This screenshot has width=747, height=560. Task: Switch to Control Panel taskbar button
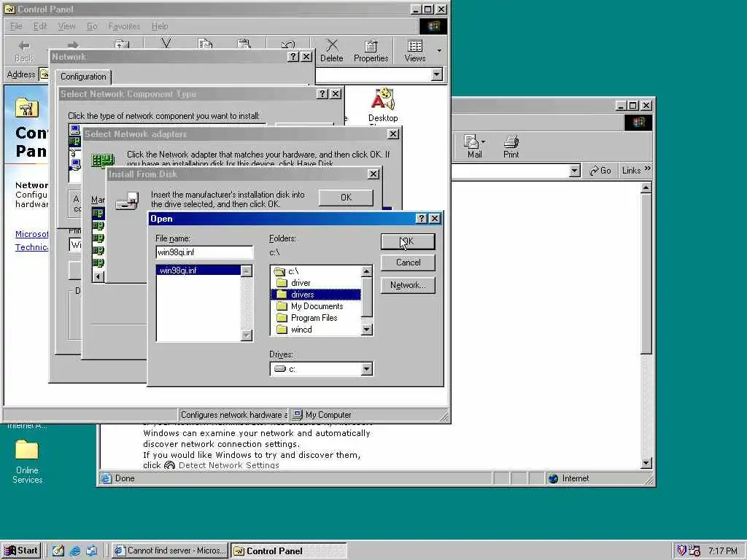[289, 551]
